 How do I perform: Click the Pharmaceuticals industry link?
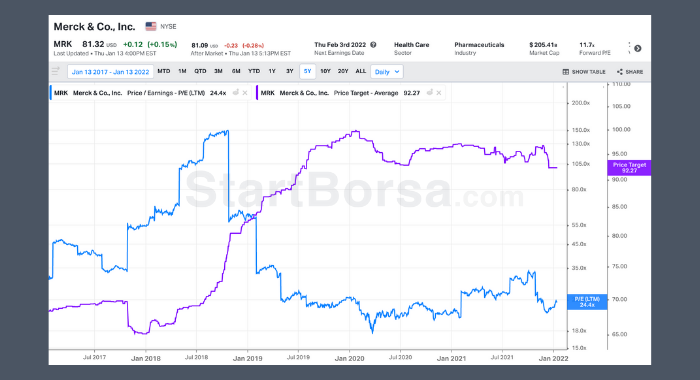pos(479,45)
